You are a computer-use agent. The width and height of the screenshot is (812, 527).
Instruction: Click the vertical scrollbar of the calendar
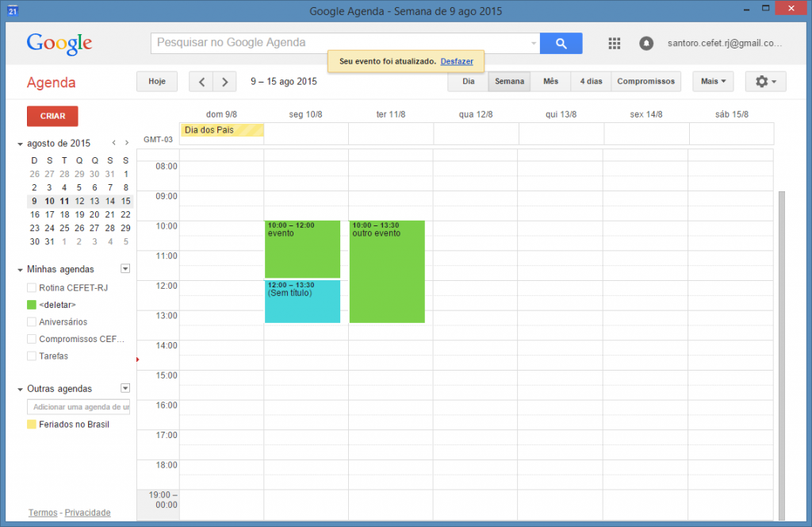[x=781, y=355]
